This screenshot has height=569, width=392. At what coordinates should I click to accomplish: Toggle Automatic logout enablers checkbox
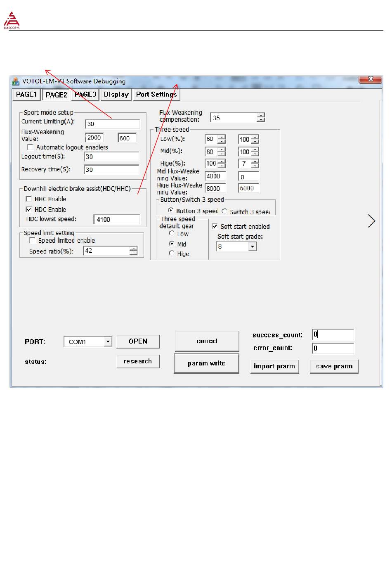point(30,147)
